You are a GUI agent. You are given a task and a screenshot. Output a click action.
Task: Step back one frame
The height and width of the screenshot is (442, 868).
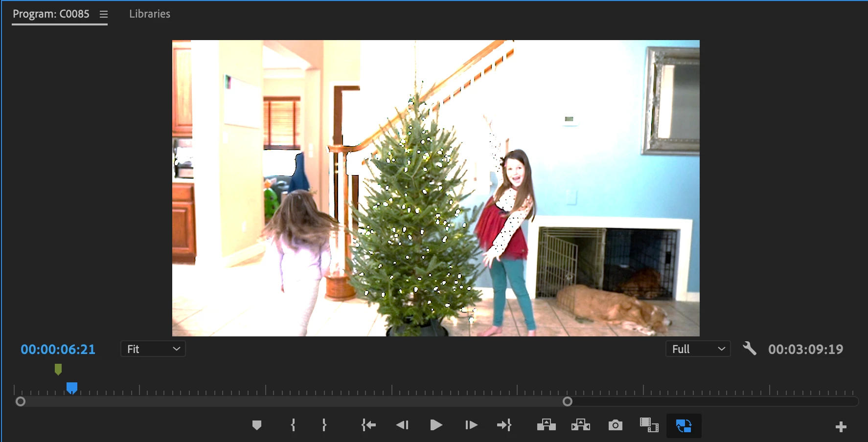pyautogui.click(x=402, y=425)
